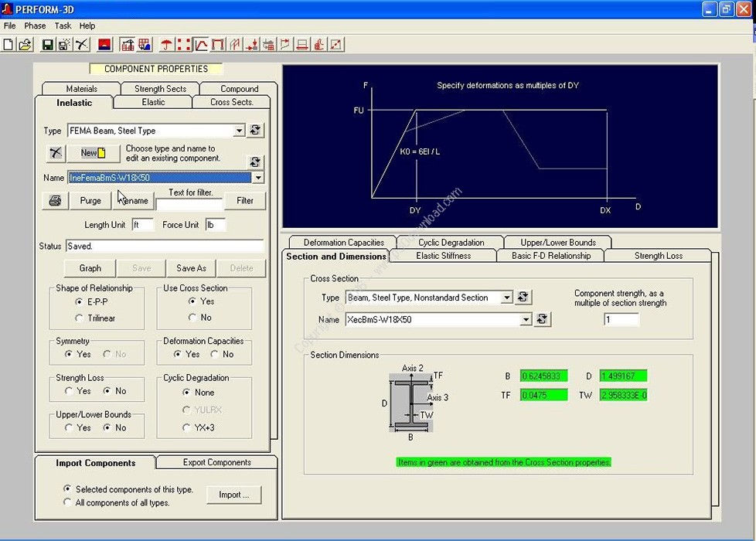Image resolution: width=756 pixels, height=541 pixels.
Task: Click the force-deformation curve toolbar icon
Action: (x=200, y=45)
